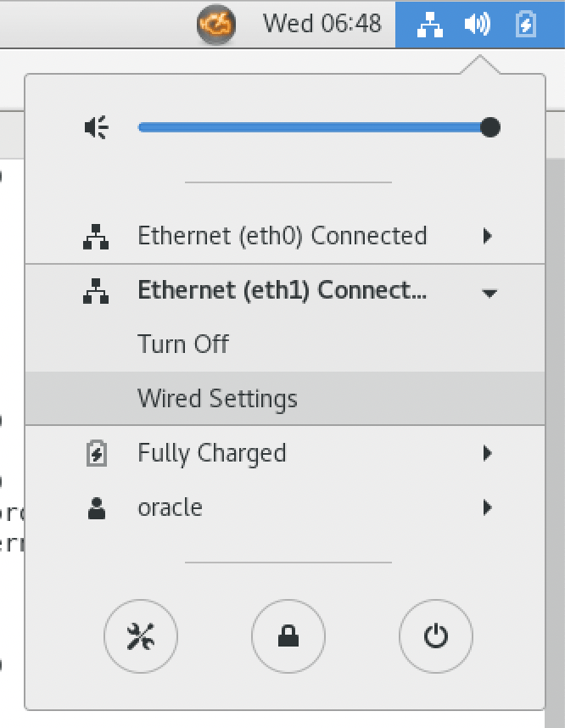Click the speaker icon beside volume slider
Screen dimensions: 565x728
[97, 127]
